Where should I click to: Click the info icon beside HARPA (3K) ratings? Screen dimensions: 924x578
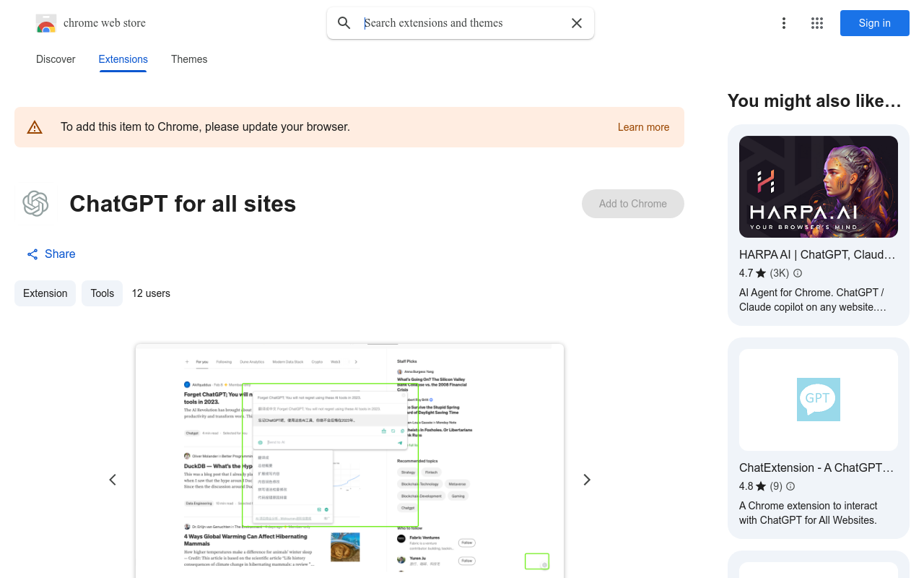(x=798, y=273)
